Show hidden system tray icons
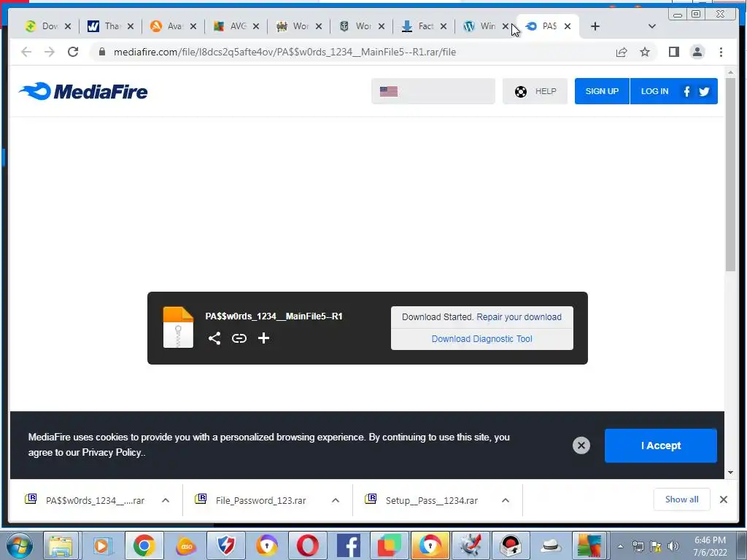The image size is (747, 560). [x=620, y=546]
